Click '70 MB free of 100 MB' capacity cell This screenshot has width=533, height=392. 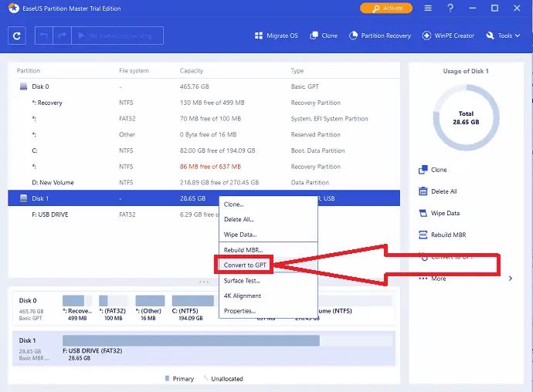pos(210,119)
